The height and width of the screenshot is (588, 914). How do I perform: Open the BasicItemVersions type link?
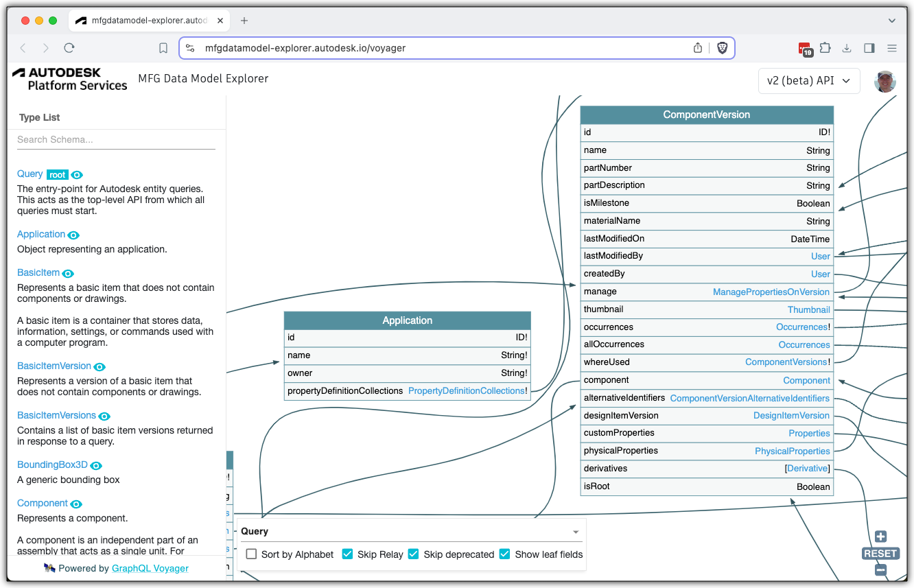56,415
